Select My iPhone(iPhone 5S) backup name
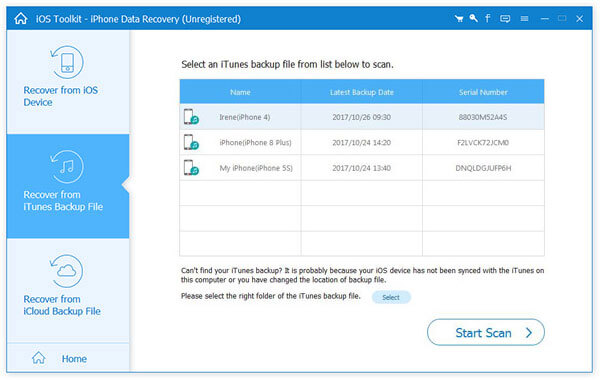Viewport: 600px width, 380px height. tap(256, 168)
